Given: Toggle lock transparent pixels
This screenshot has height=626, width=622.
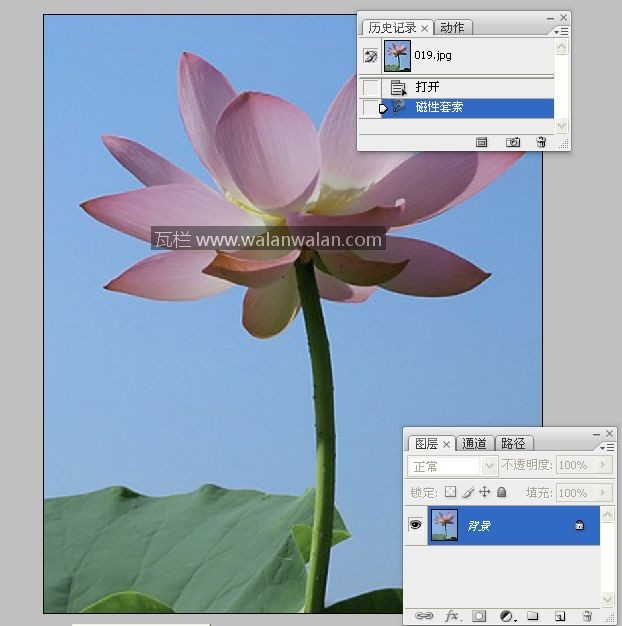Looking at the screenshot, I should pos(450,492).
